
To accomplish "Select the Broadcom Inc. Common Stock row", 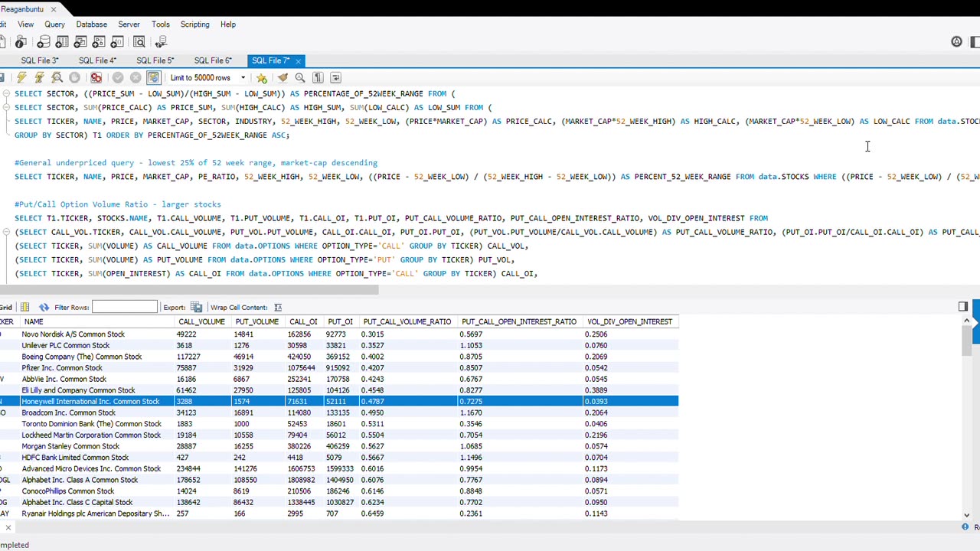I will pyautogui.click(x=338, y=412).
